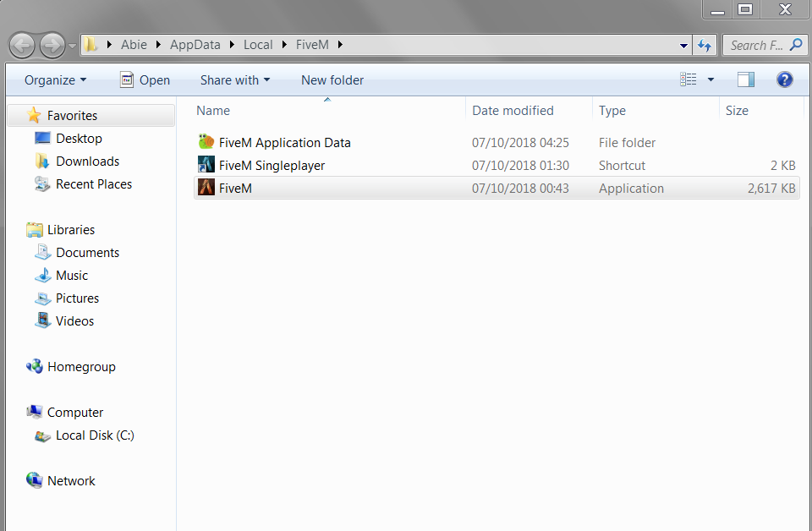
Task: Click the Desktop monitor icon in Favorites
Action: coord(42,138)
